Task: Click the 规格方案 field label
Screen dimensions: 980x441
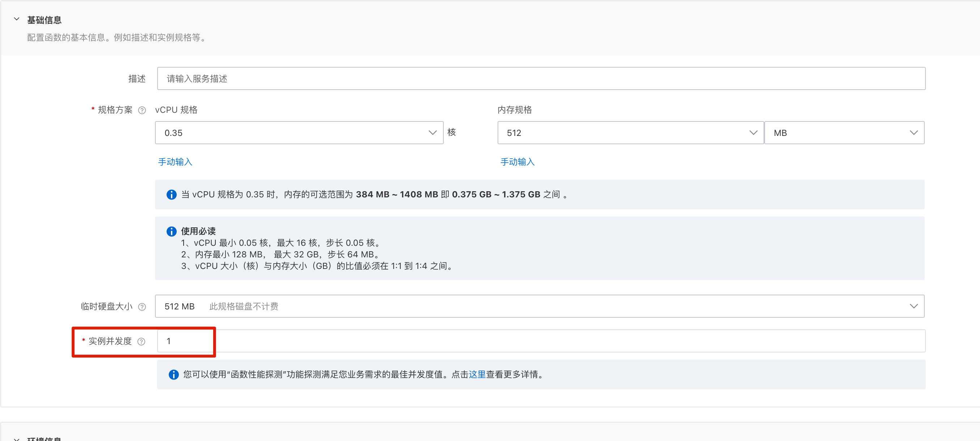Action: [x=115, y=110]
